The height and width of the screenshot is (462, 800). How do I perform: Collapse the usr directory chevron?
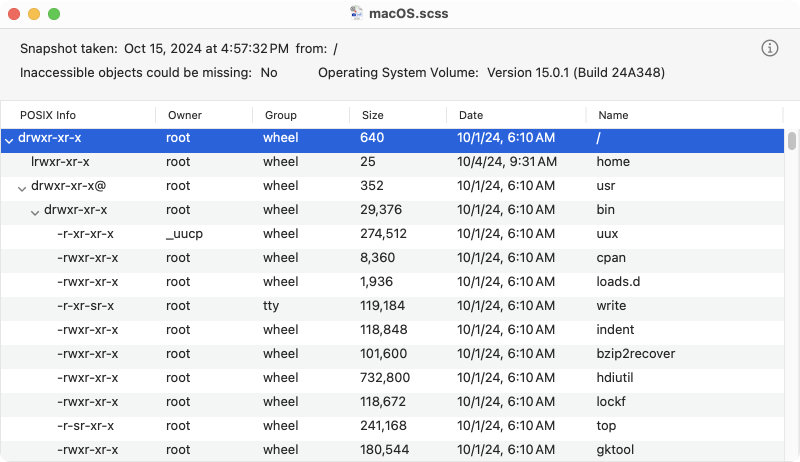(x=22, y=188)
